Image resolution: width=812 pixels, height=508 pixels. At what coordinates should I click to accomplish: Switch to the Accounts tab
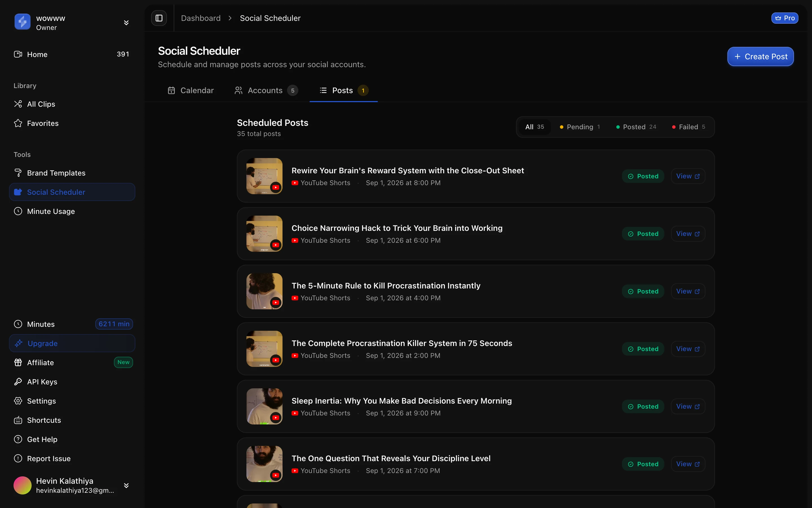tap(266, 90)
